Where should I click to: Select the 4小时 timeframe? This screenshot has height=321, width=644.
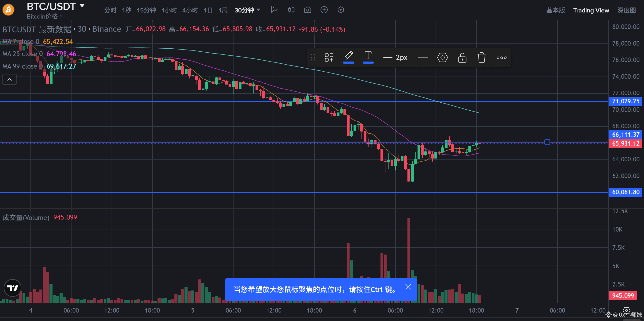(x=190, y=10)
